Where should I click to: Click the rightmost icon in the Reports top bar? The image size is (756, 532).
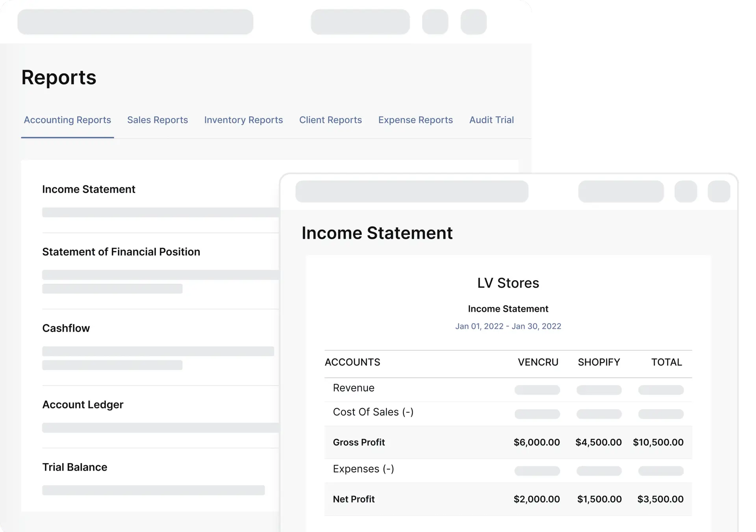pos(473,22)
